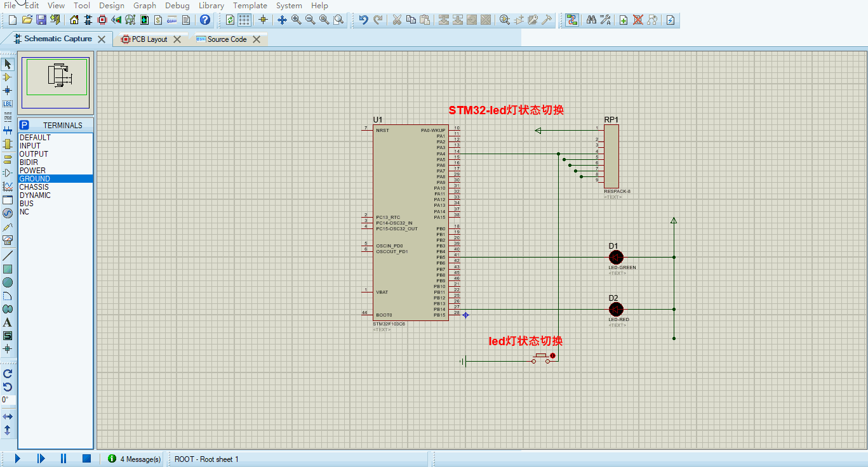868x467 pixels.
Task: Open the Debug menu
Action: (177, 5)
